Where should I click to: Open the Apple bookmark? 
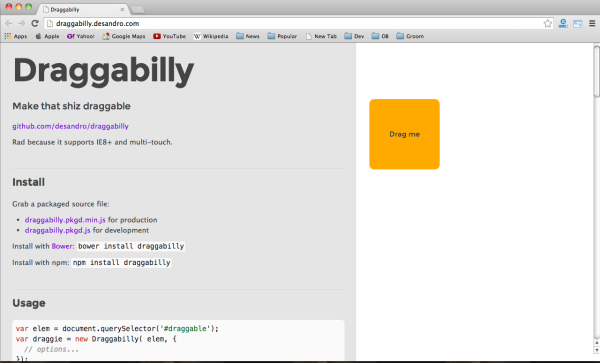[x=47, y=36]
